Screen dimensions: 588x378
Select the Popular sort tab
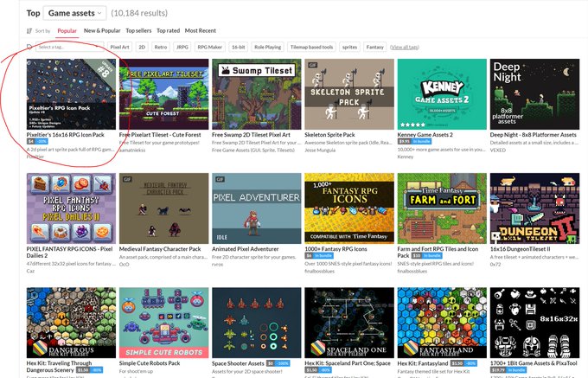[67, 31]
